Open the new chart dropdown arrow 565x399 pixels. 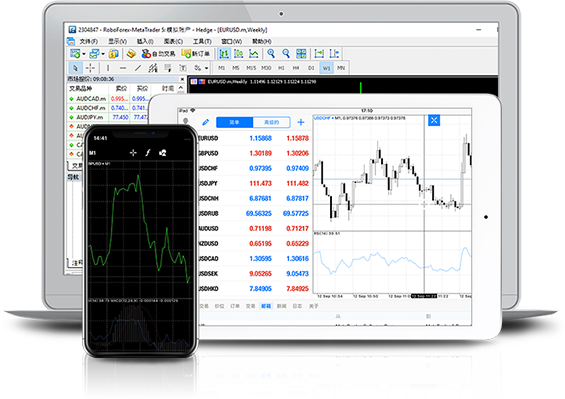tap(84, 54)
